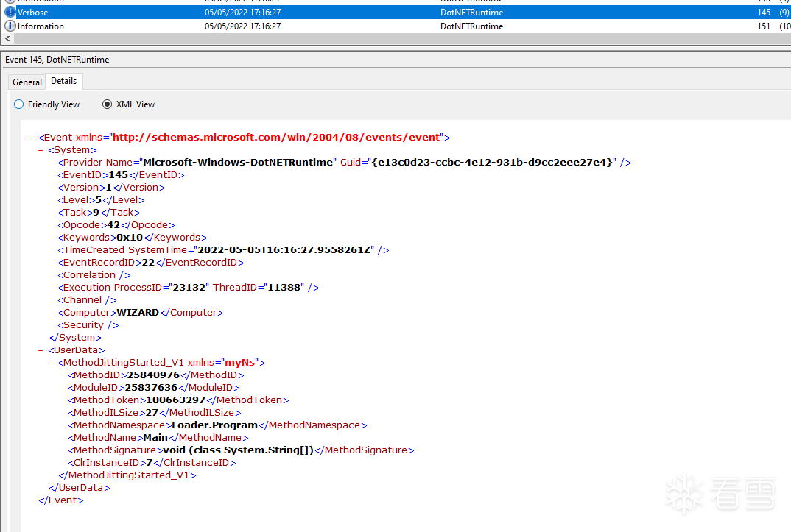Click the MethodID value 25840976
791x532 pixels.
(x=153, y=375)
